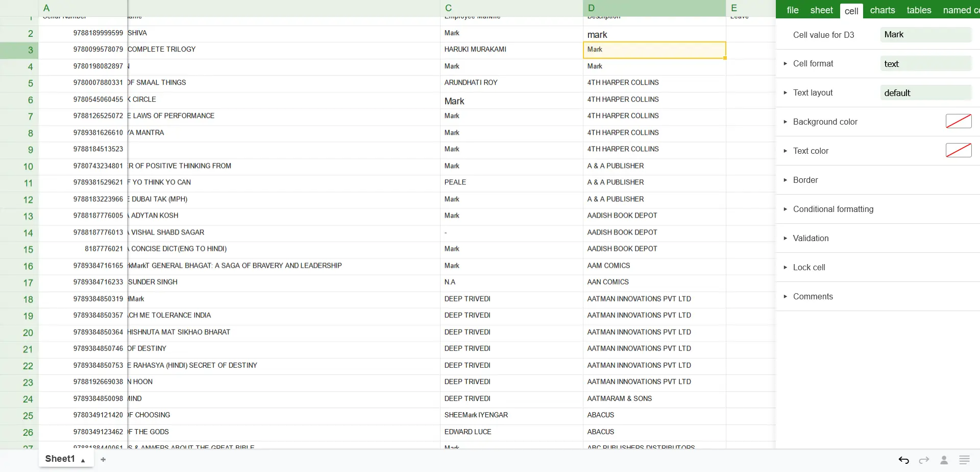
Task: Add a new sheet with plus icon
Action: pos(103,460)
